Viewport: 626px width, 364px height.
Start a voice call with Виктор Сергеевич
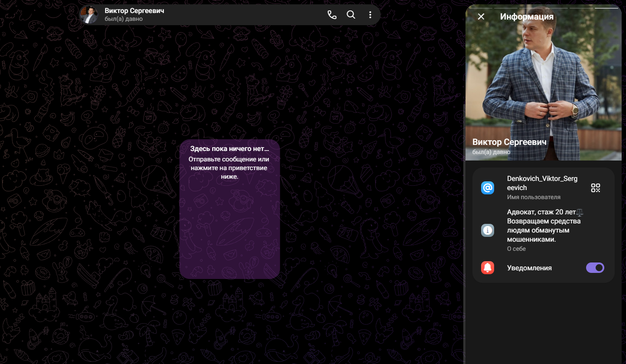(x=332, y=15)
